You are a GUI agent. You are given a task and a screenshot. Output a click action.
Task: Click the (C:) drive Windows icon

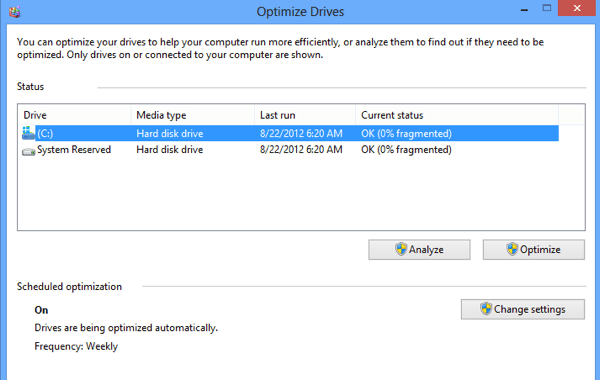click(x=28, y=133)
